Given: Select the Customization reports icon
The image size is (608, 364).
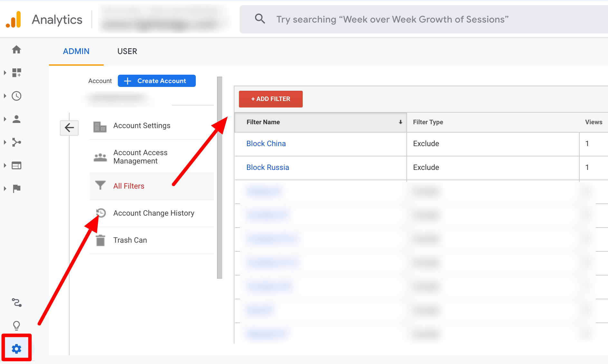Looking at the screenshot, I should (17, 73).
